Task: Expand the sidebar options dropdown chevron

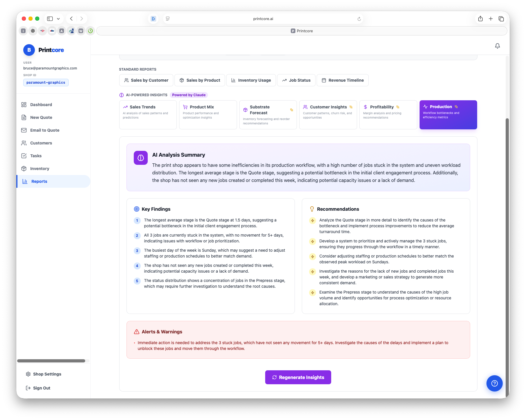Action: (x=58, y=19)
